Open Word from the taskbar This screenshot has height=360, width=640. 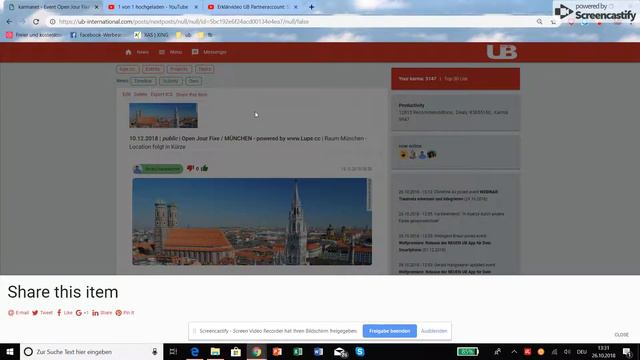(x=318, y=351)
